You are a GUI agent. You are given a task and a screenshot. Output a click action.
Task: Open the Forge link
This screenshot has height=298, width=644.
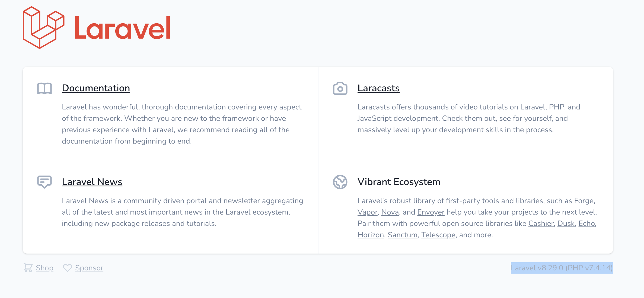tap(584, 201)
